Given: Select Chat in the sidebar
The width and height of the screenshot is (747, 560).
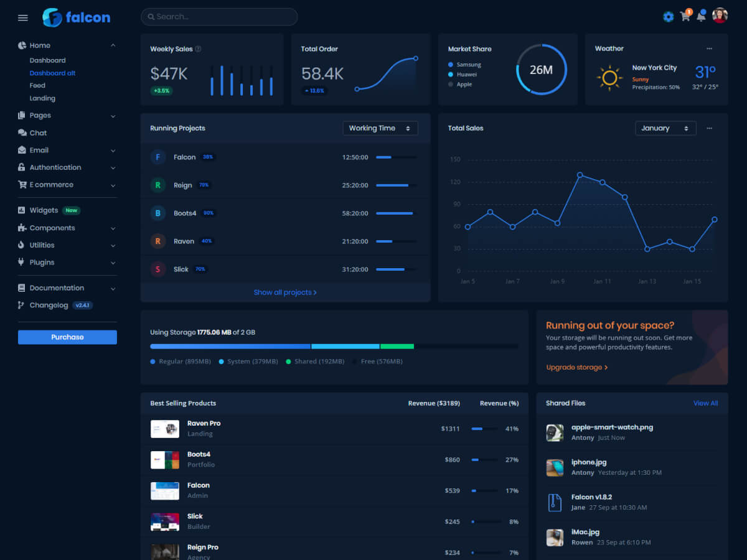Looking at the screenshot, I should pyautogui.click(x=38, y=133).
